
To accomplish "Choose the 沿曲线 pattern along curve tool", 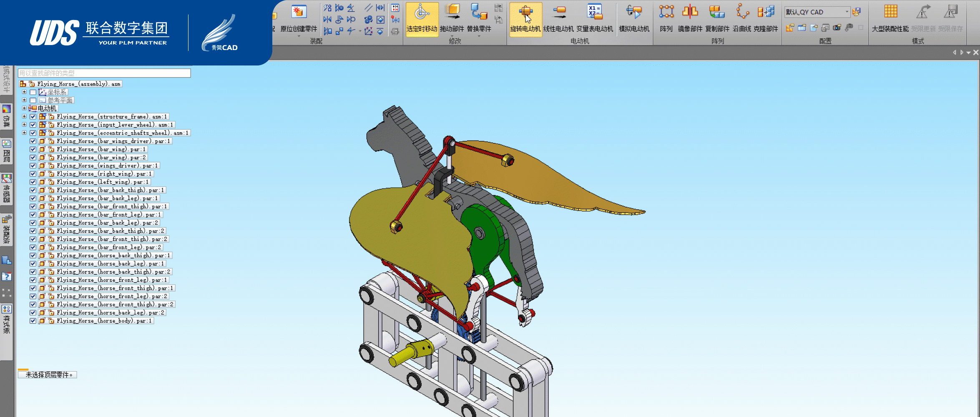I will click(742, 19).
